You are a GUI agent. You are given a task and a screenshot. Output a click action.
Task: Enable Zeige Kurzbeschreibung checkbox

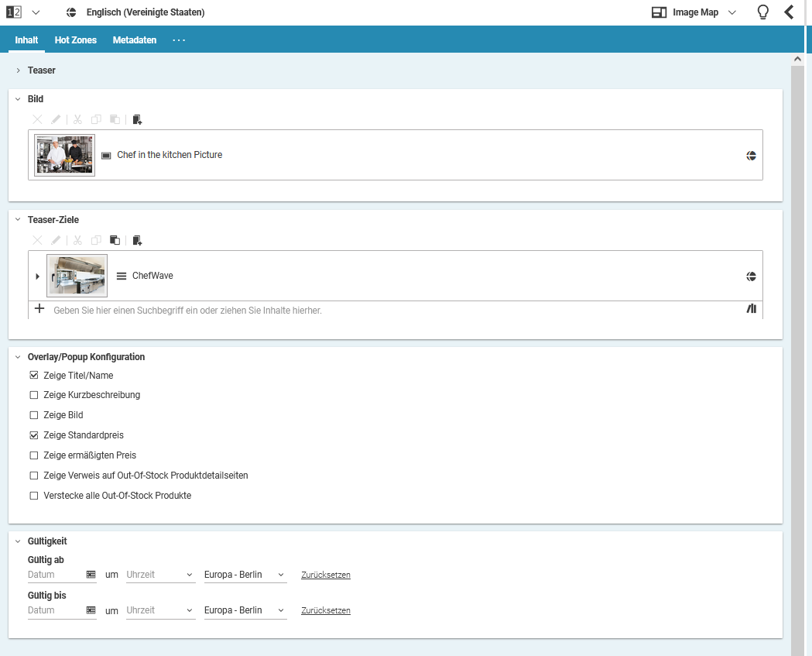coord(33,395)
